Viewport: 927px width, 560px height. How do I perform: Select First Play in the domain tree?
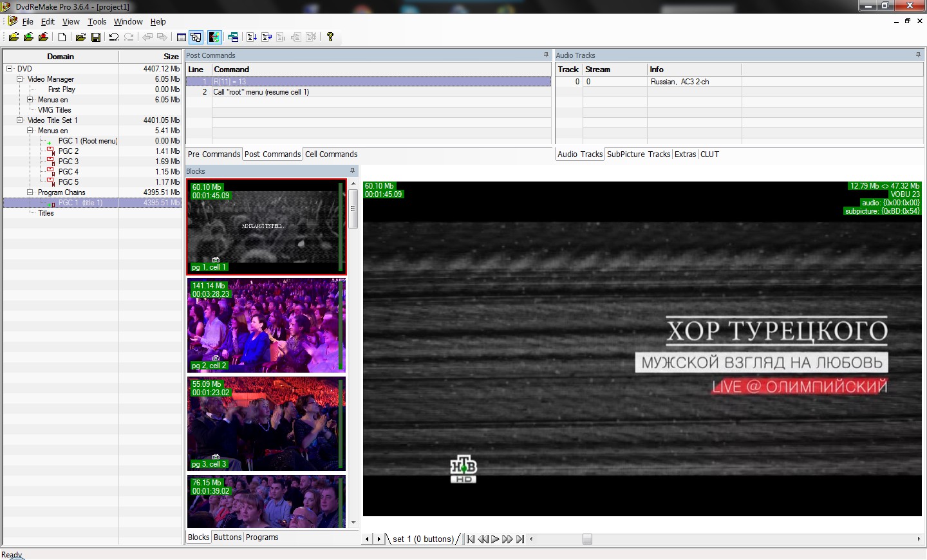click(62, 89)
